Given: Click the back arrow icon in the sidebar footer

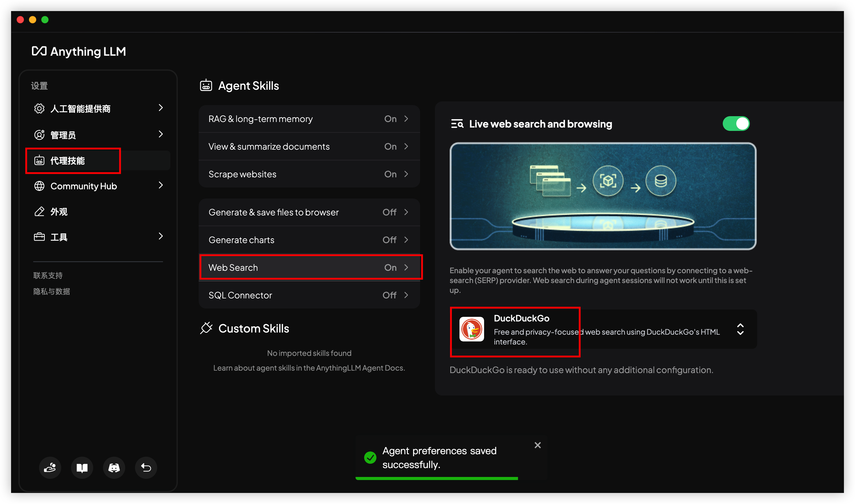Looking at the screenshot, I should (x=146, y=468).
